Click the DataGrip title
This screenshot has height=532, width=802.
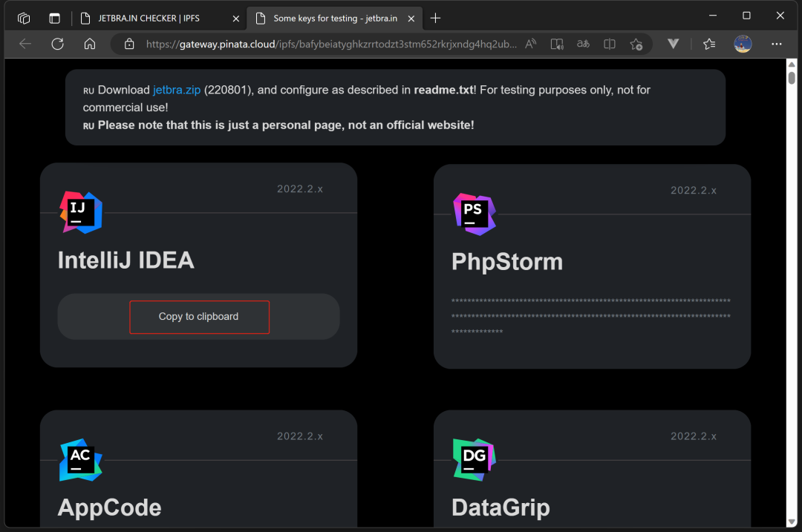[501, 508]
